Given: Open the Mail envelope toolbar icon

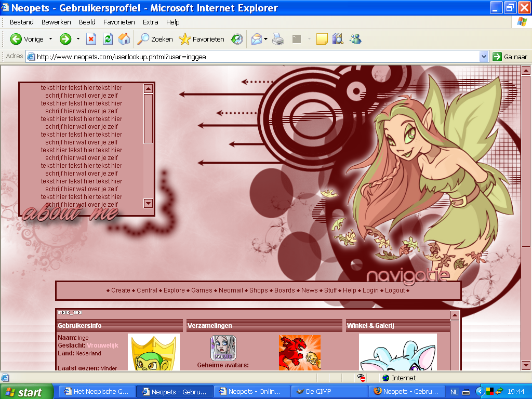Looking at the screenshot, I should [257, 39].
